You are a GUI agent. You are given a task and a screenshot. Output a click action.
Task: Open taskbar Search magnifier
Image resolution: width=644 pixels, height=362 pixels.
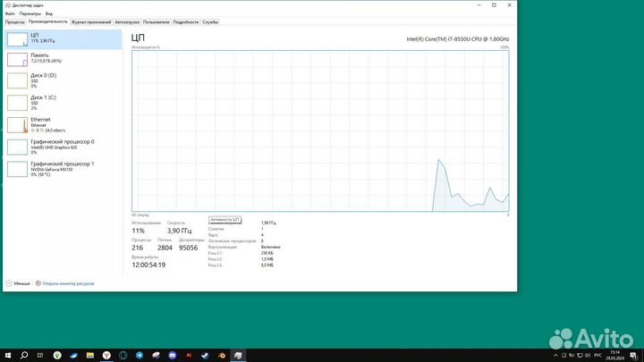(x=24, y=356)
